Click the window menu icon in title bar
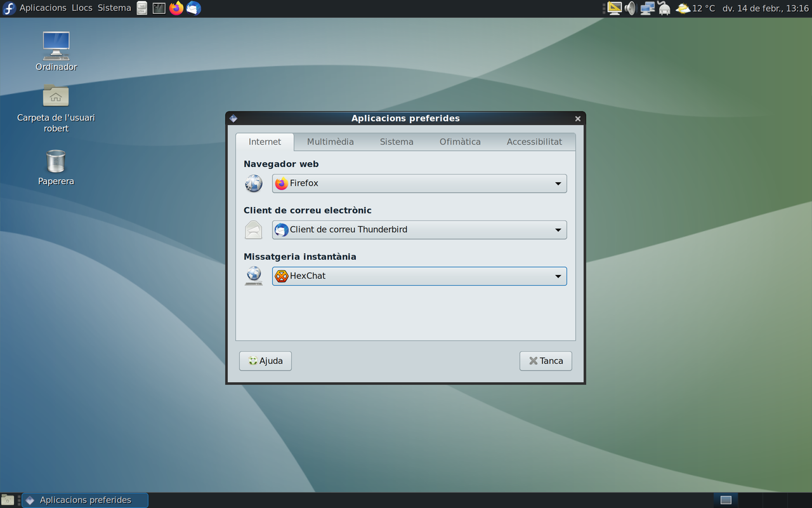 coord(233,119)
